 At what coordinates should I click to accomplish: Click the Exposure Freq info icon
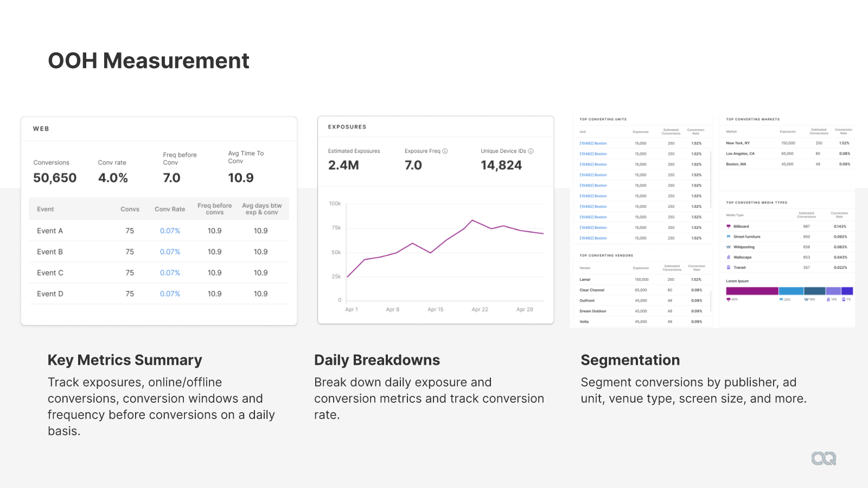pyautogui.click(x=445, y=151)
